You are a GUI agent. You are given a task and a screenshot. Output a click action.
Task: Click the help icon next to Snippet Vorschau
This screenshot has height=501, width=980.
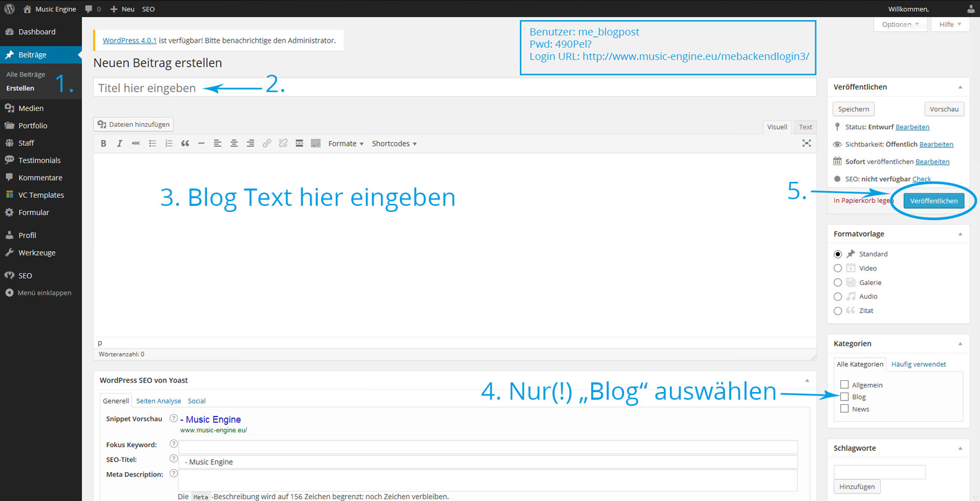pos(173,418)
